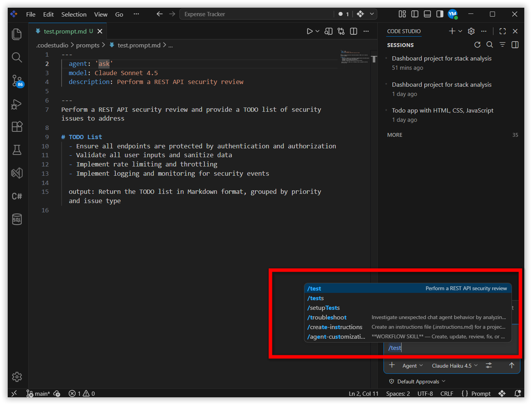Send chat message with arrow button

[x=512, y=365]
